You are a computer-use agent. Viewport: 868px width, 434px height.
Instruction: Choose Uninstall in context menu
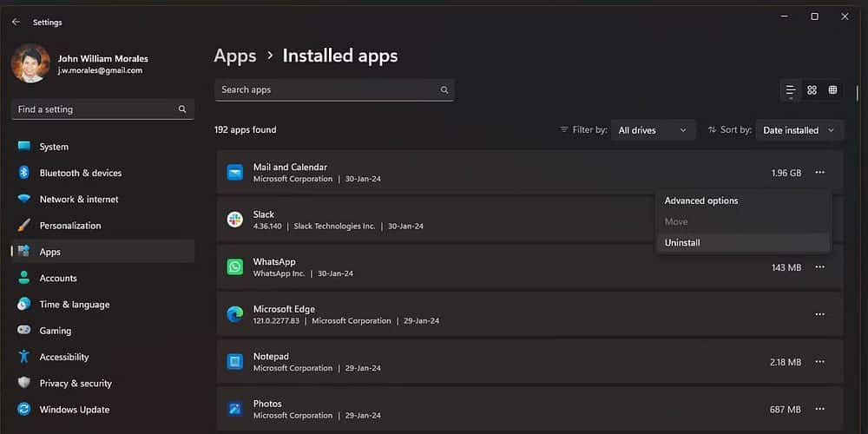(744, 242)
